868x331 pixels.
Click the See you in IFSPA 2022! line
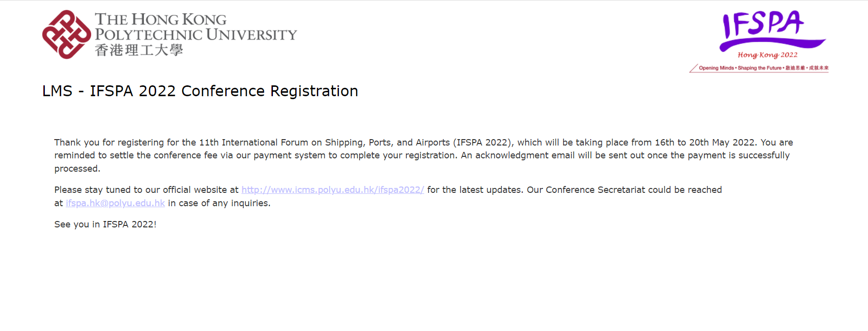pos(105,224)
